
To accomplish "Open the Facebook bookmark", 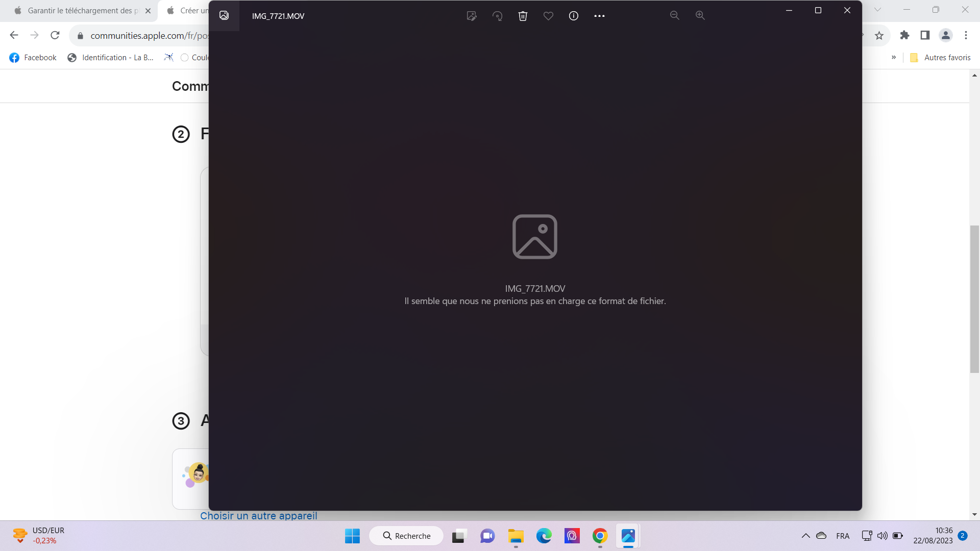I will (x=33, y=58).
